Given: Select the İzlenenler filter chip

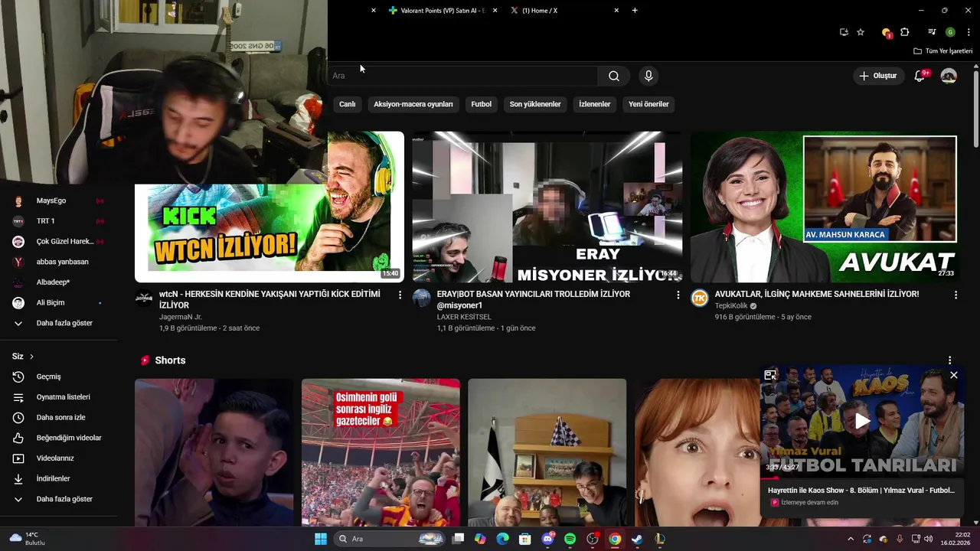Looking at the screenshot, I should click(x=595, y=104).
